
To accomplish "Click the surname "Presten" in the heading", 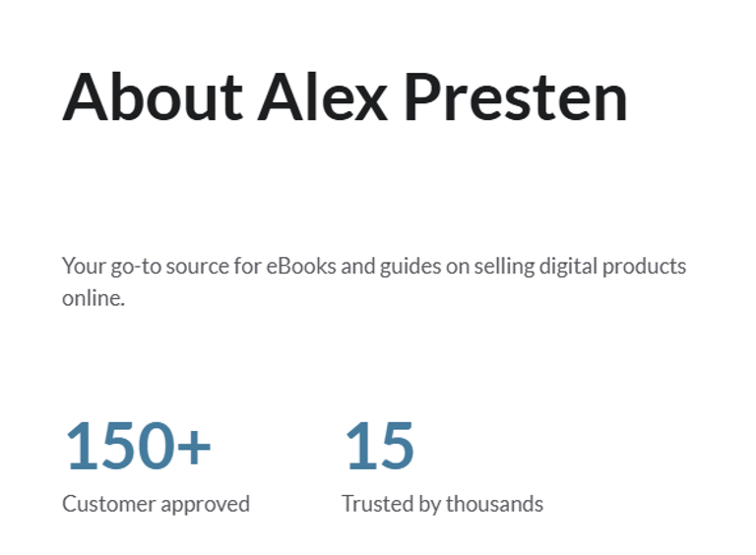I will (x=516, y=97).
